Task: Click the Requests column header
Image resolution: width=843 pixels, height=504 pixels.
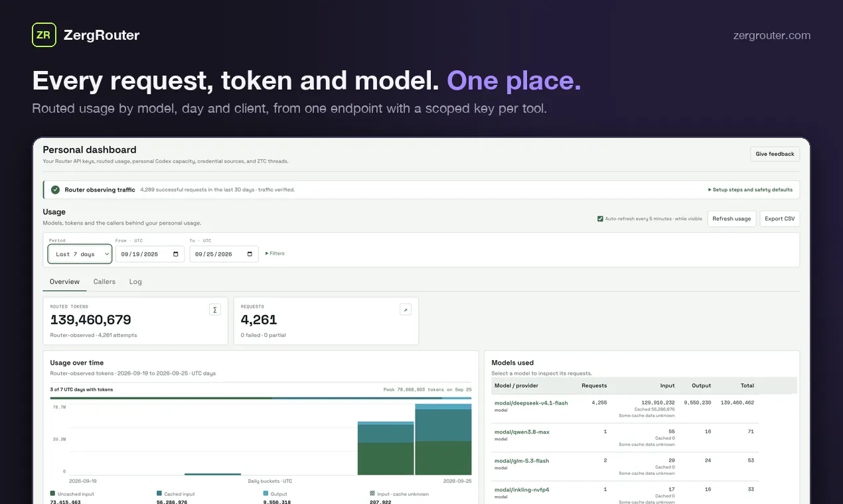Action: [x=594, y=385]
